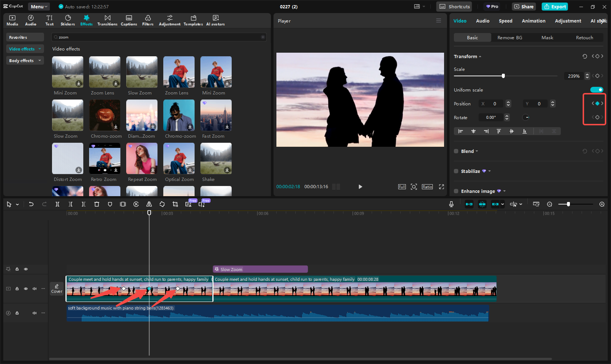
Task: Open the Shortcuts panel
Action: click(x=454, y=6)
